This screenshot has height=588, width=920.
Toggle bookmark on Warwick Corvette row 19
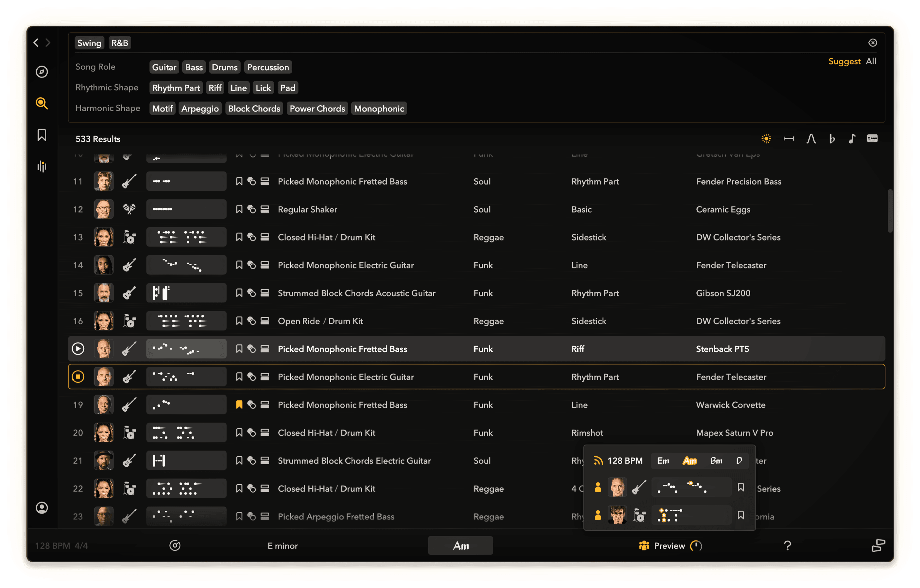tap(239, 405)
